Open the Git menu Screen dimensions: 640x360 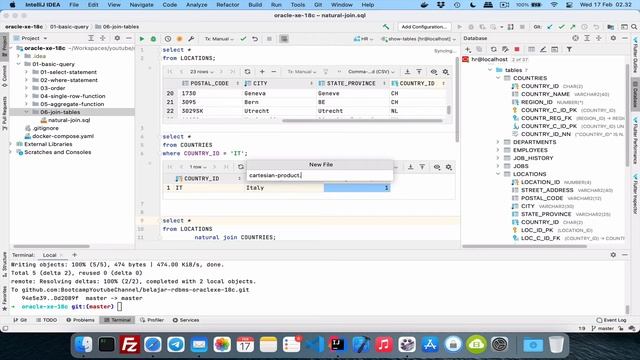(x=318, y=5)
